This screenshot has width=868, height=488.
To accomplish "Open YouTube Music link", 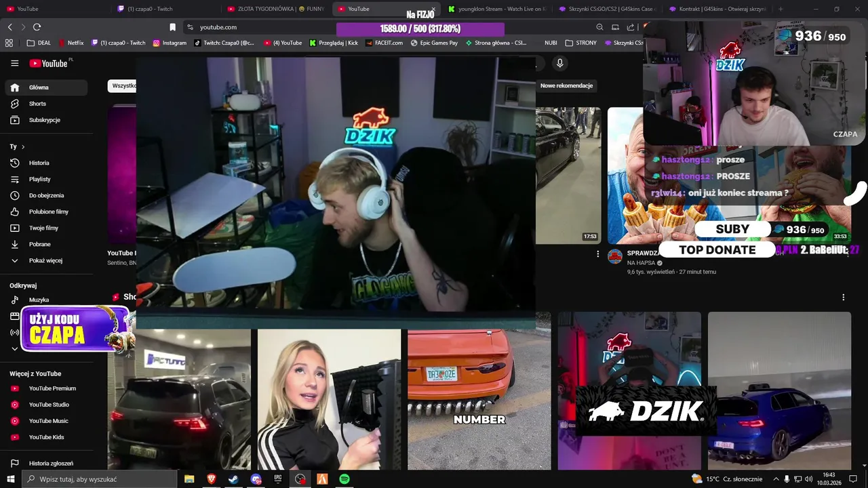I will click(46, 421).
